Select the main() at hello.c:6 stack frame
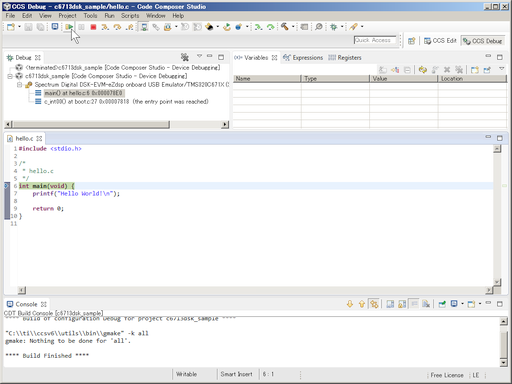 pos(83,93)
